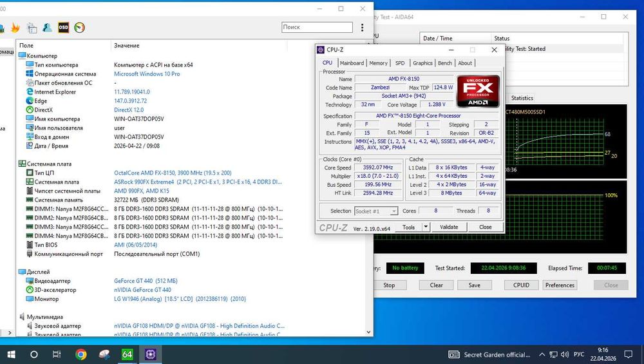
Task: Open Preferences in the stability test window
Action: (560, 285)
